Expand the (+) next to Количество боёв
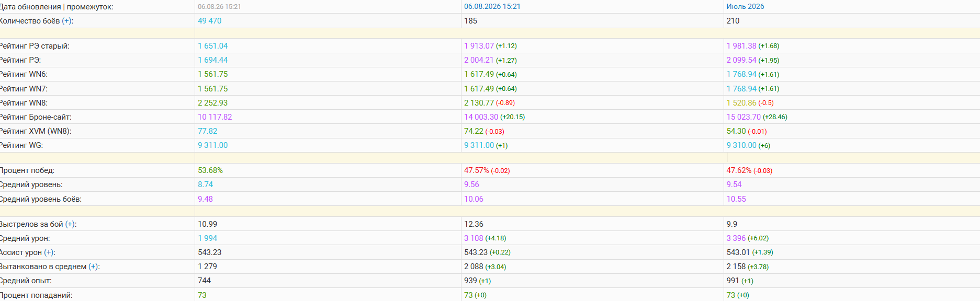This screenshot has width=980, height=301. [66, 21]
